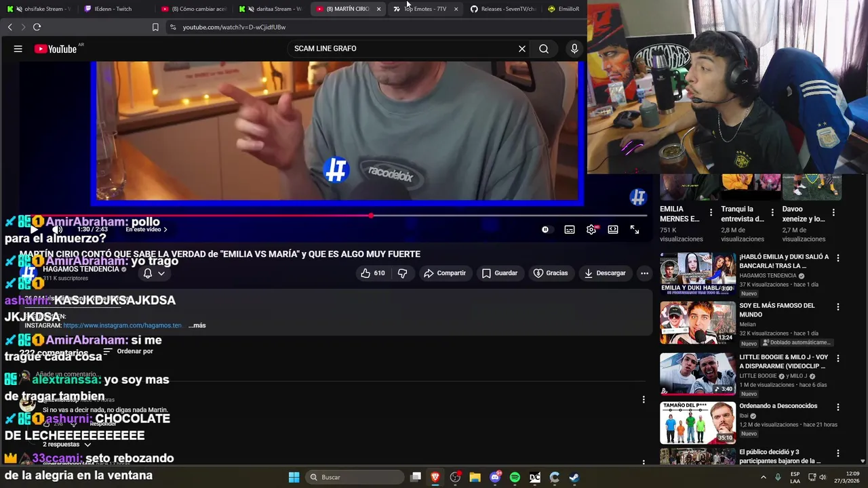868x488 pixels.
Task: Send a Gracias super thanks
Action: (x=551, y=273)
